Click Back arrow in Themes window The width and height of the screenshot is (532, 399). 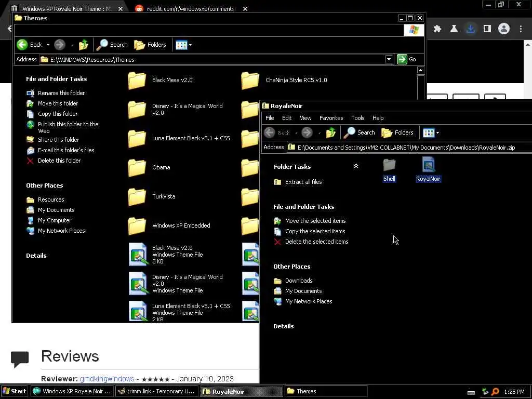tap(22, 45)
